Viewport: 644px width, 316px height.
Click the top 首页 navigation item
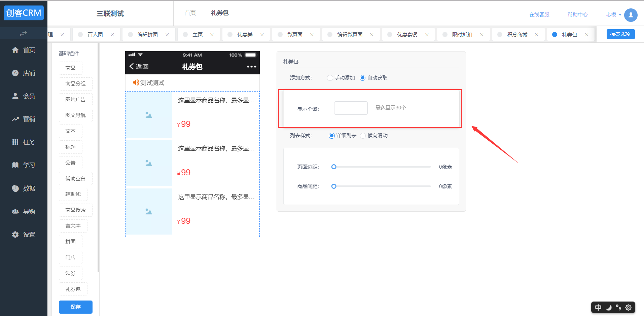(190, 13)
